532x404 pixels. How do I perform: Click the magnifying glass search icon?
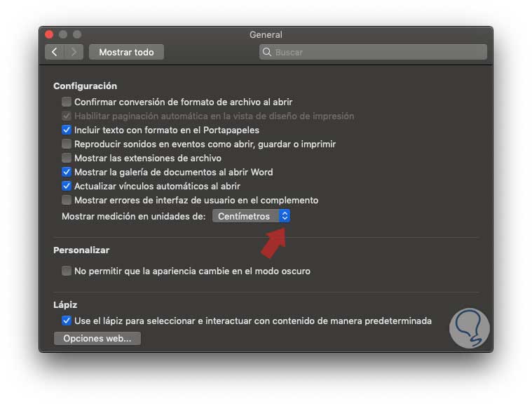click(267, 52)
